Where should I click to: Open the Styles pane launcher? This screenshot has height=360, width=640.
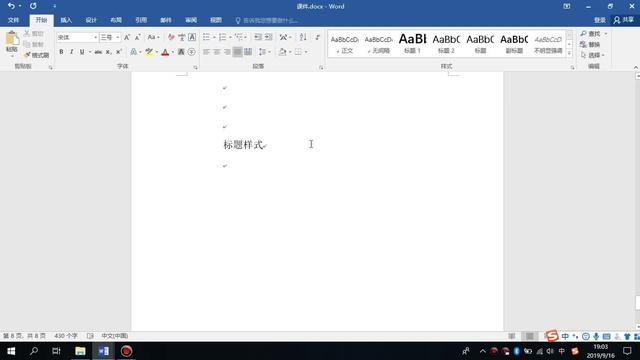pyautogui.click(x=572, y=67)
